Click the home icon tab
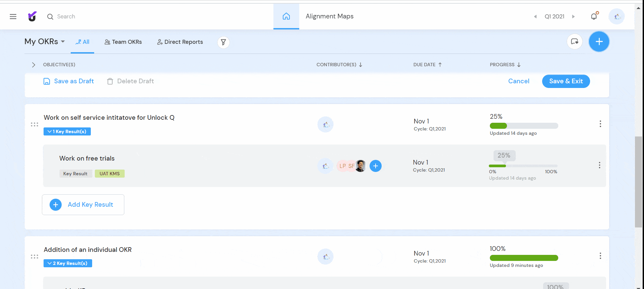Image resolution: width=644 pixels, height=289 pixels. (286, 16)
